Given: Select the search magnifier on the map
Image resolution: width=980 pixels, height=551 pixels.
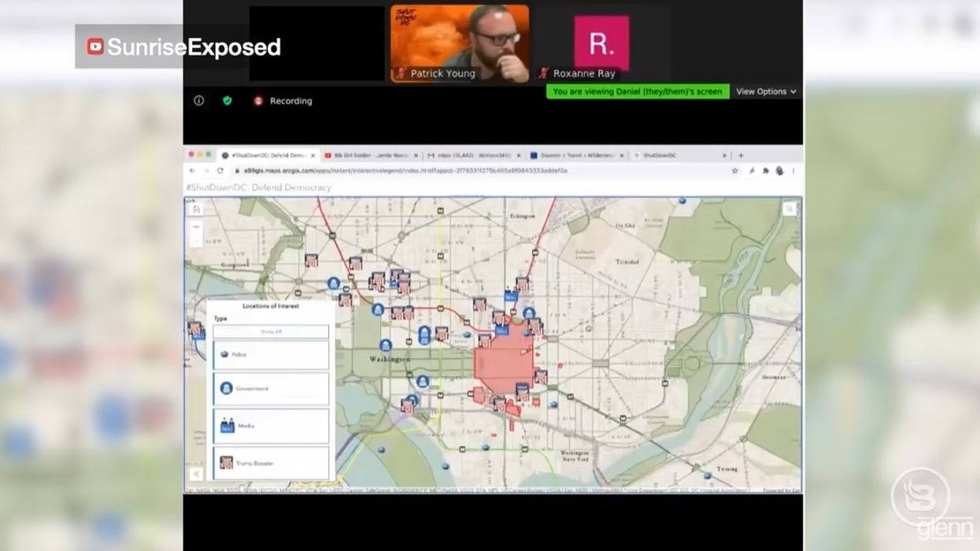Looking at the screenshot, I should (x=790, y=209).
